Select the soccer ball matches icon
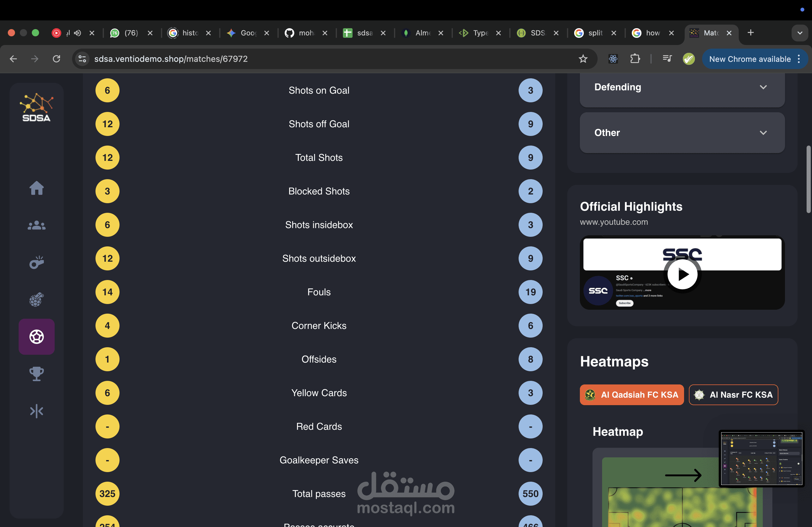The image size is (812, 527). click(x=37, y=337)
